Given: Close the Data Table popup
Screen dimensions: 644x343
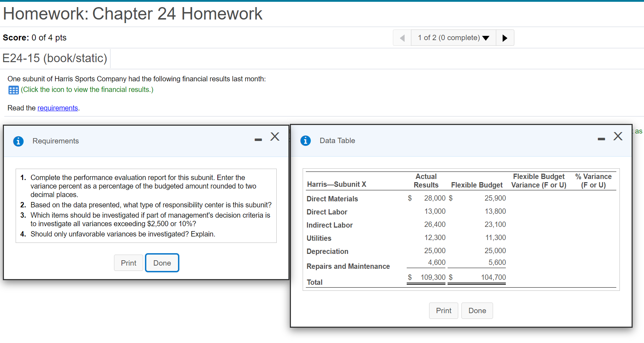Looking at the screenshot, I should pyautogui.click(x=618, y=136).
